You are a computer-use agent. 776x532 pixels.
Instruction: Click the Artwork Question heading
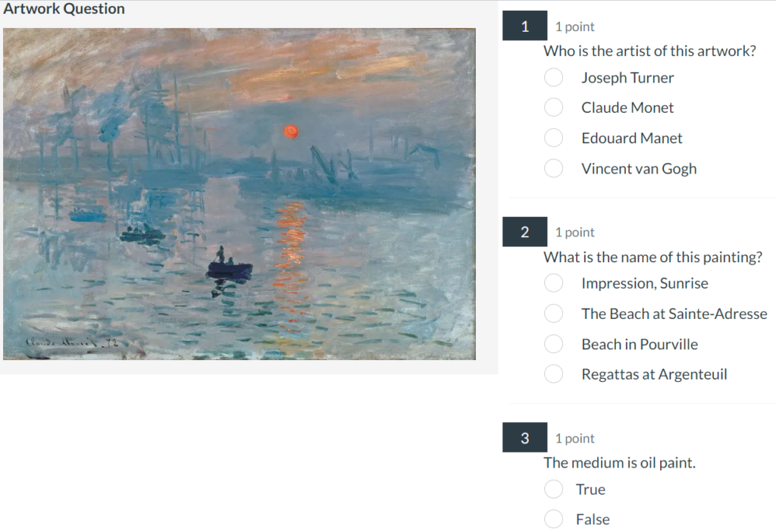[x=64, y=9]
